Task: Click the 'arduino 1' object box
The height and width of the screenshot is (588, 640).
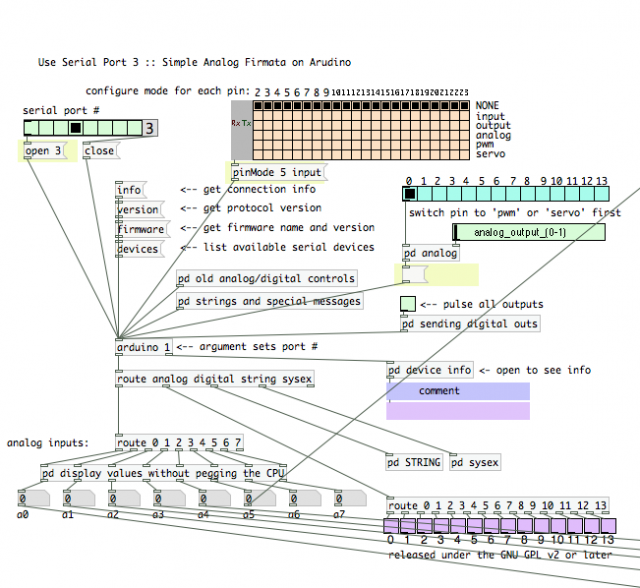Action: coord(144,347)
